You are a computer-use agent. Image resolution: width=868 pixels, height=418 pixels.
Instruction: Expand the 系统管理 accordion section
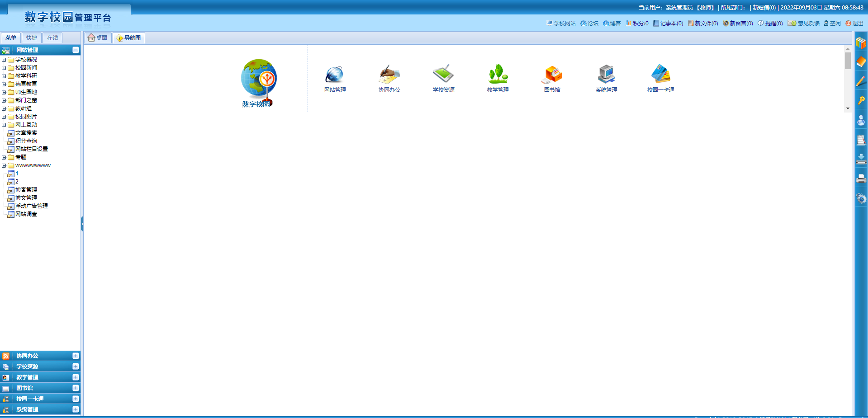(76, 409)
